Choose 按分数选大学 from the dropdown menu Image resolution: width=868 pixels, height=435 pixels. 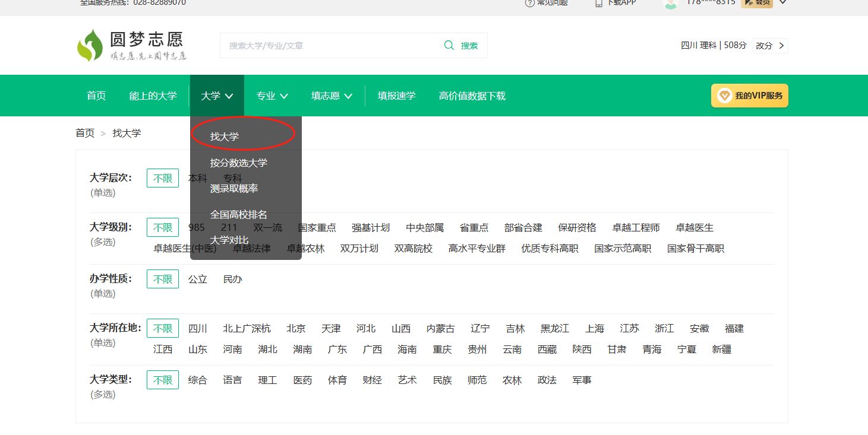tap(239, 163)
